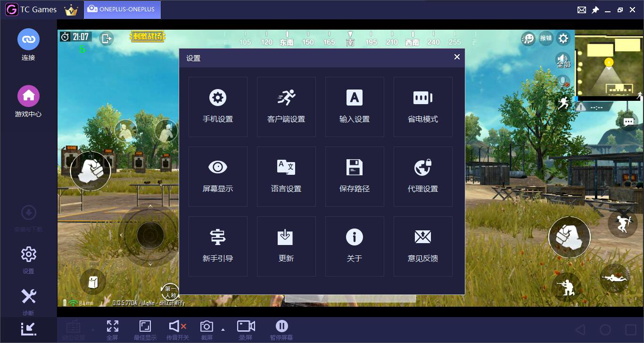Click the 更新 update tile
This screenshot has width=644, height=343.
pos(286,246)
